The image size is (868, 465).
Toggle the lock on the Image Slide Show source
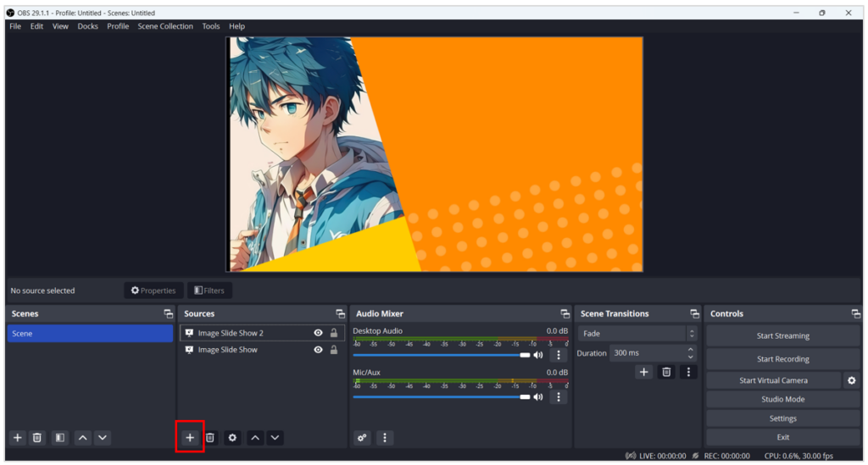[x=334, y=350]
